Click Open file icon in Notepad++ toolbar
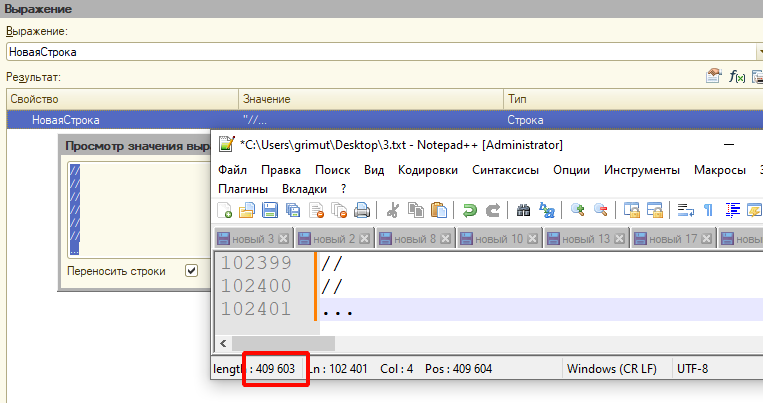Image resolution: width=763 pixels, height=403 pixels. [247, 210]
